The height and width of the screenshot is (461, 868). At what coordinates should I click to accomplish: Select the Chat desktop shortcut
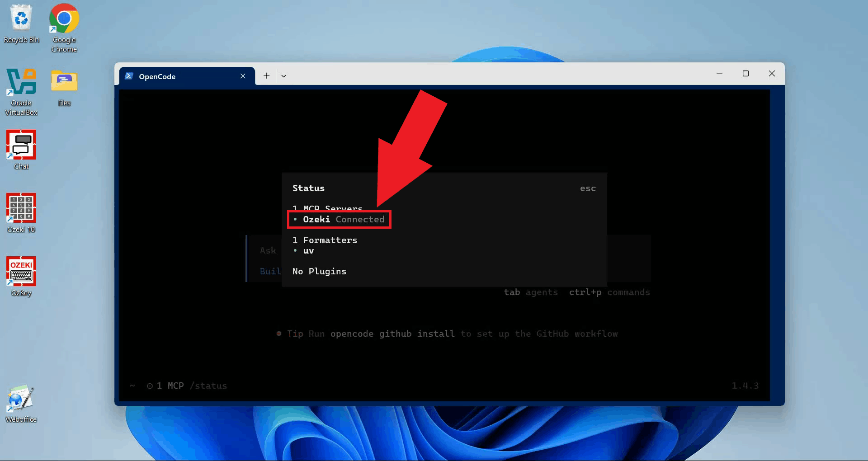21,150
